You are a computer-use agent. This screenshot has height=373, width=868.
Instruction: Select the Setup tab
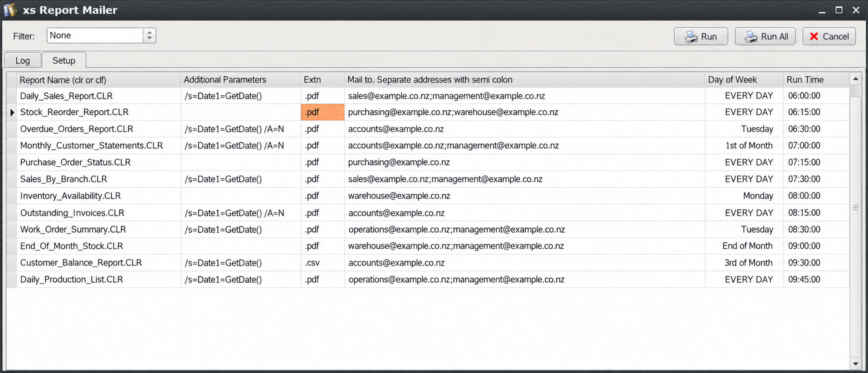click(64, 60)
